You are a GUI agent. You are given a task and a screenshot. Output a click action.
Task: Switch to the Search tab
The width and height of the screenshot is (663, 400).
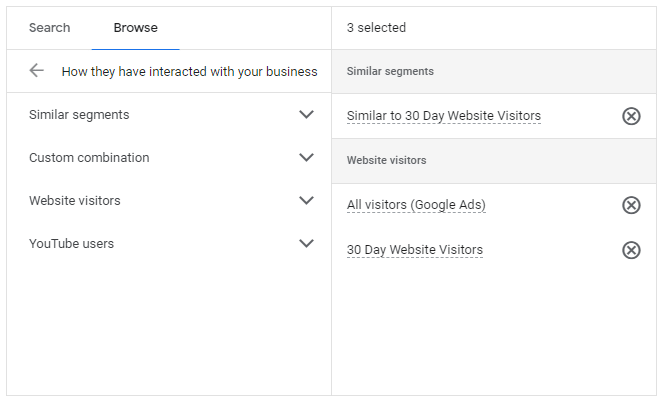pyautogui.click(x=49, y=28)
